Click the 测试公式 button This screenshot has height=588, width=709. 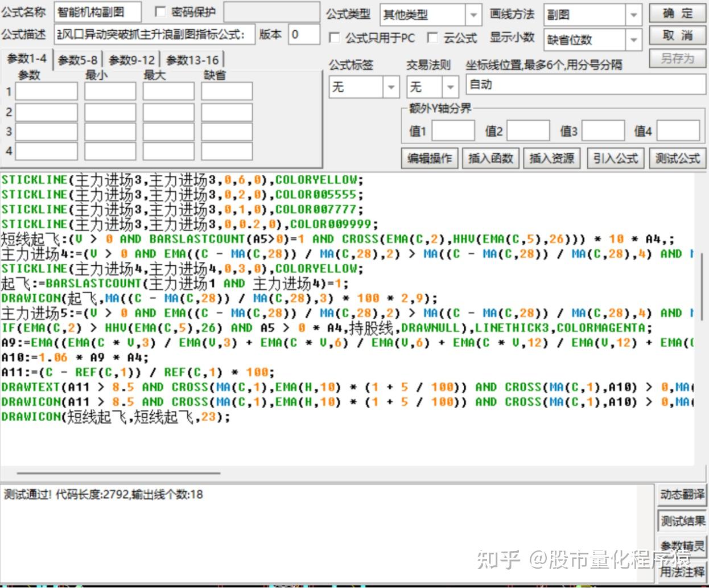pos(677,158)
